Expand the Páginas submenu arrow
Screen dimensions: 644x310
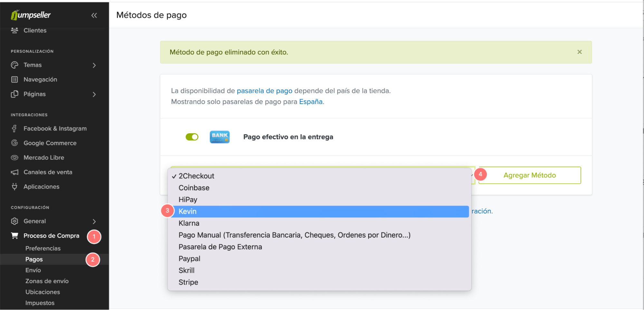point(94,94)
